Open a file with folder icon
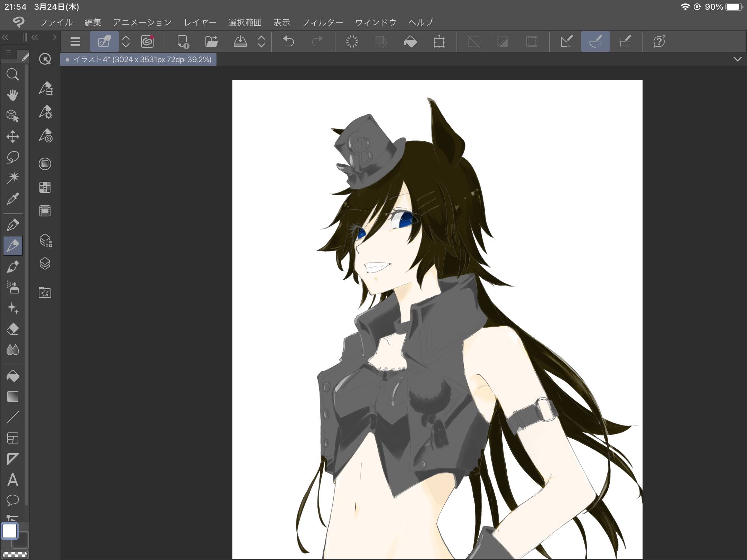 (211, 42)
